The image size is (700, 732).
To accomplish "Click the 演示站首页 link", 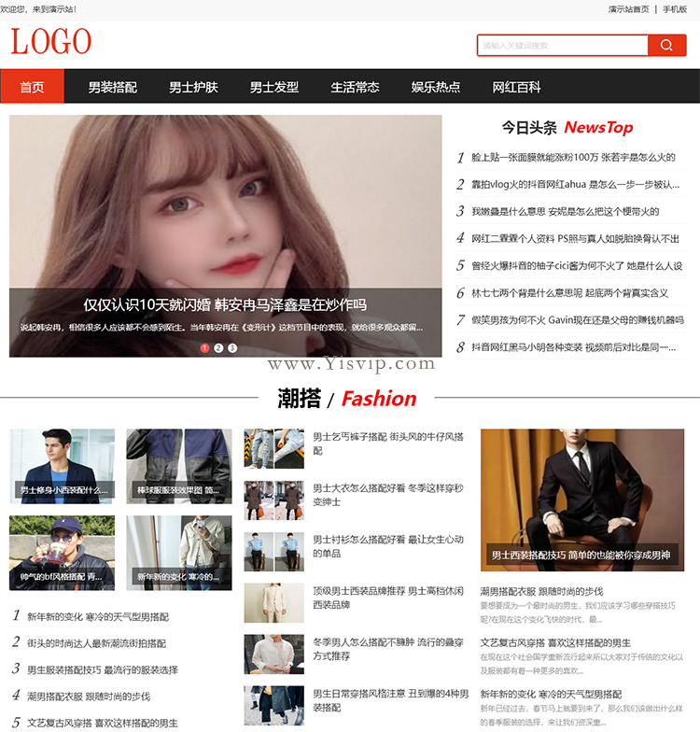I will click(x=628, y=9).
